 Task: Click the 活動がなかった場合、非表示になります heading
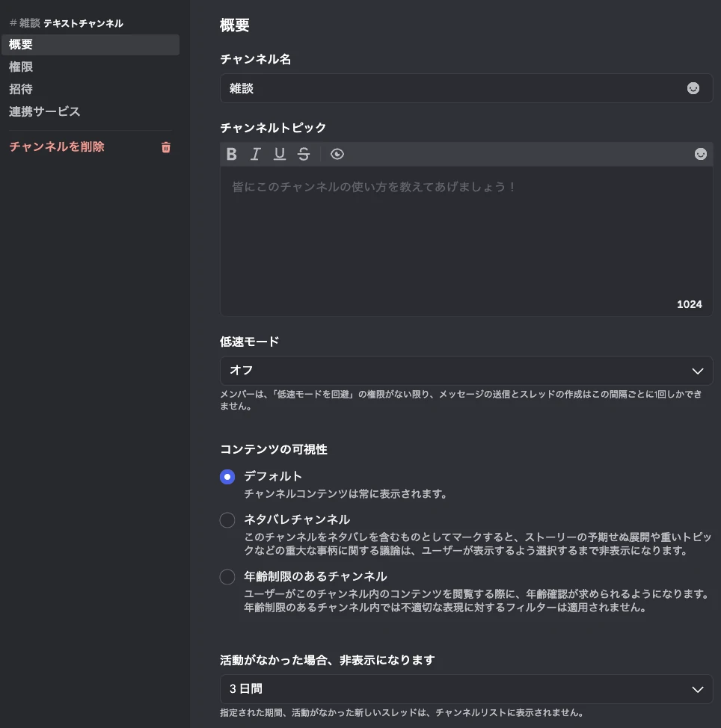click(328, 660)
